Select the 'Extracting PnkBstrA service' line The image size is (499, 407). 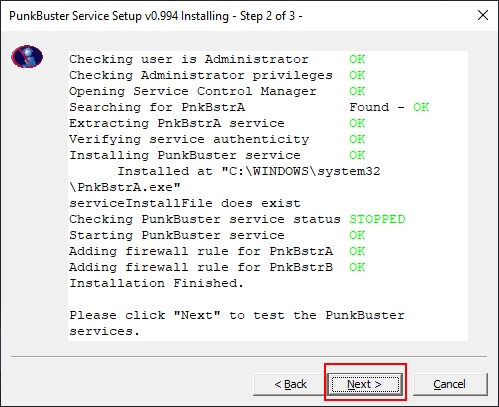click(177, 123)
